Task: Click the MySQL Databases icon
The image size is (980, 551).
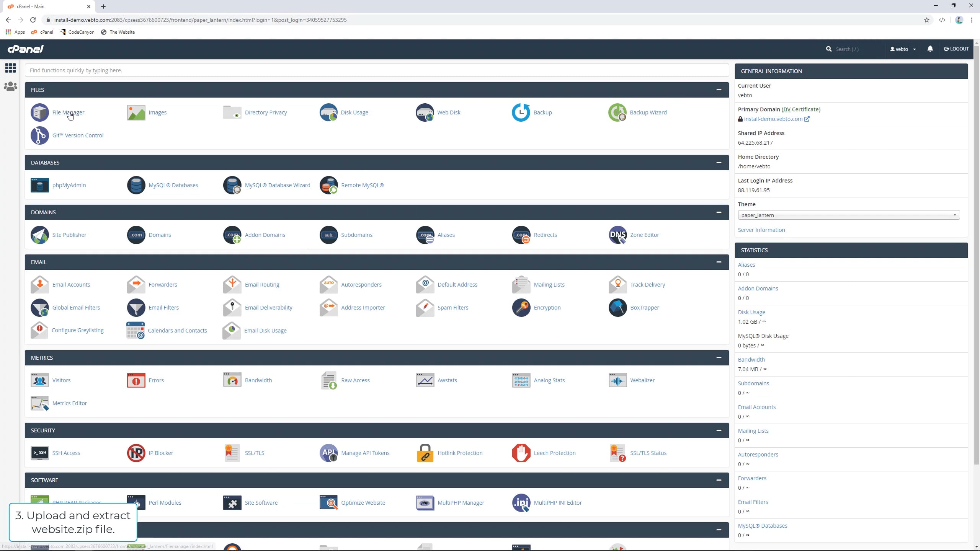Action: pos(136,185)
